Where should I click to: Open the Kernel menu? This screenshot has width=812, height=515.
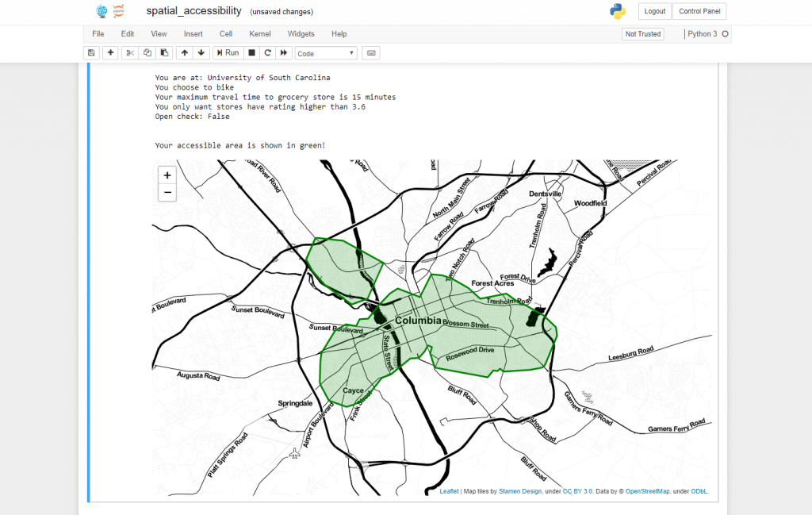coord(259,33)
